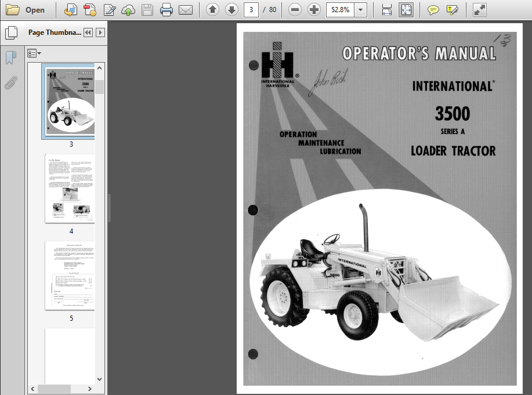
Task: Click the total pages label 80
Action: [273, 10]
